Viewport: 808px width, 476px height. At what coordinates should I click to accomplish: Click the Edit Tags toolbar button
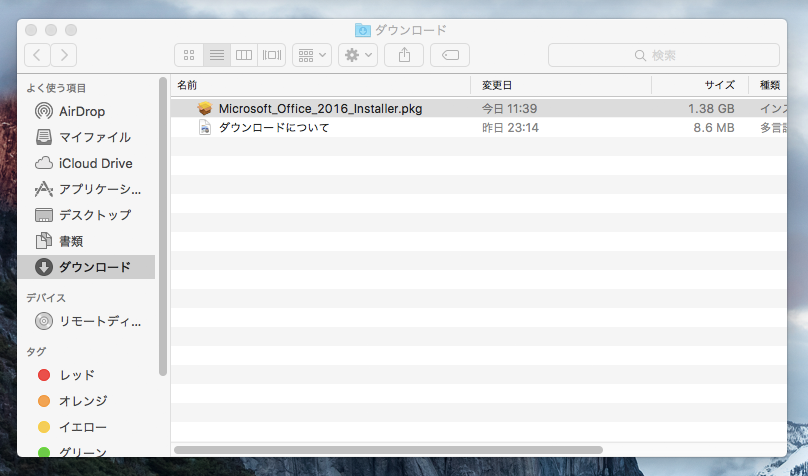tap(450, 55)
